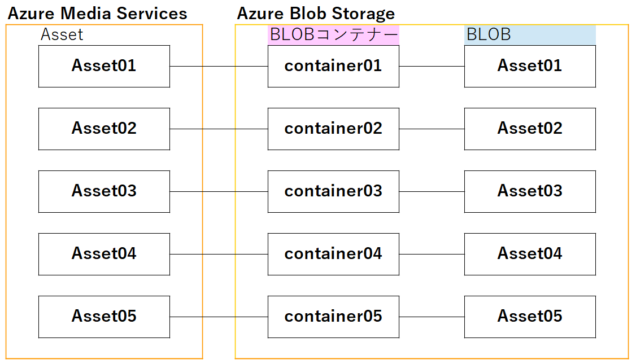This screenshot has height=364, width=636.
Task: Pick Asset03 box in the BLOB column
Action: (530, 191)
